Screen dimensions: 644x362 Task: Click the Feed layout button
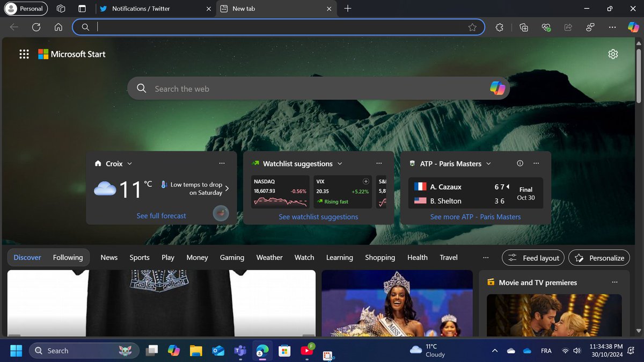point(533,258)
